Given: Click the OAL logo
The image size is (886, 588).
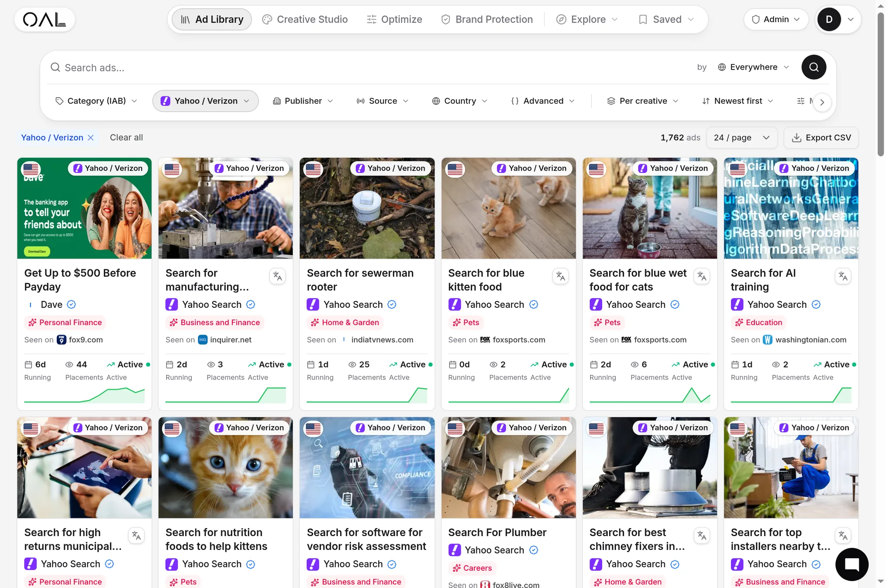Looking at the screenshot, I should click(45, 19).
